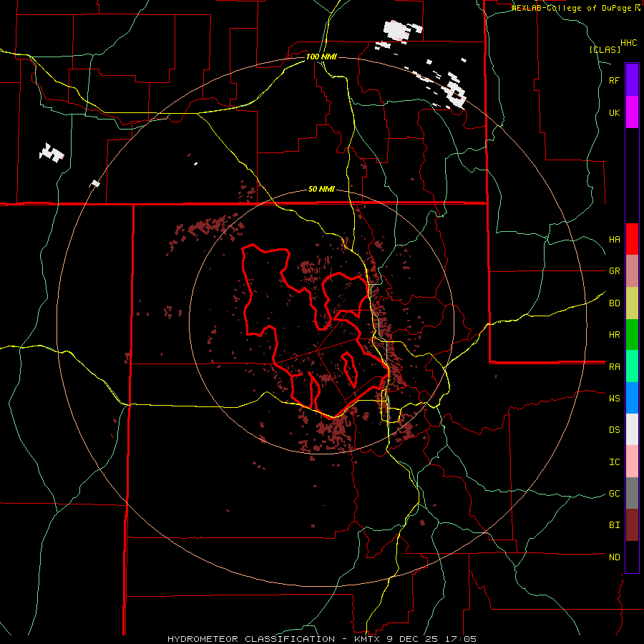
Task: Click the RF legend label
Action: (614, 80)
